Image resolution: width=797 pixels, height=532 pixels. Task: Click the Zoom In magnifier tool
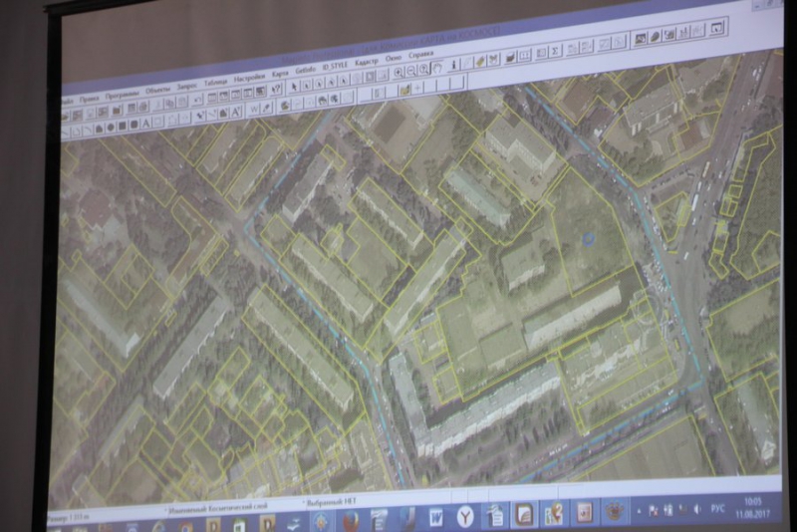(398, 72)
